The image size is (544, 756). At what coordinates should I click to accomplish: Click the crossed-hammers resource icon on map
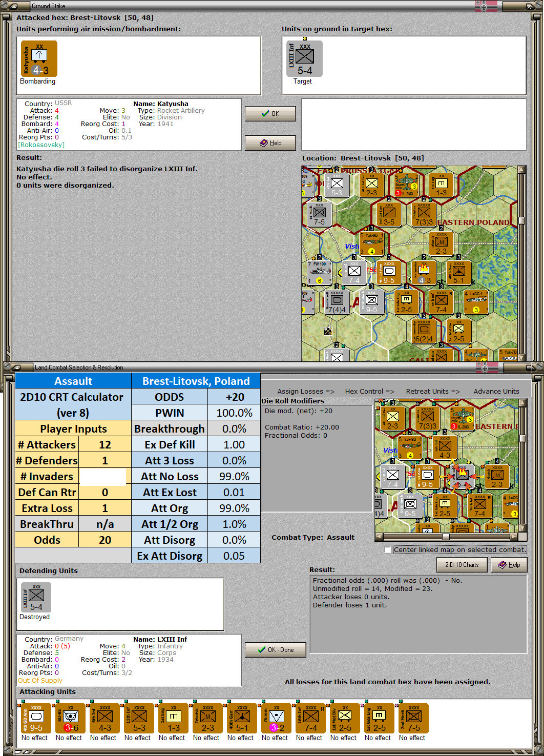[328, 331]
